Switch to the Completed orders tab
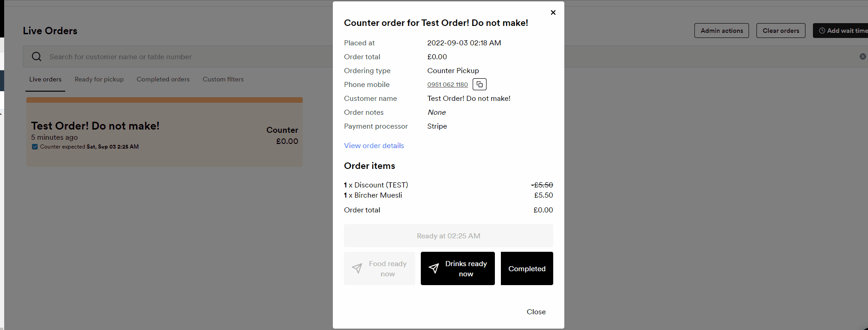 [163, 79]
